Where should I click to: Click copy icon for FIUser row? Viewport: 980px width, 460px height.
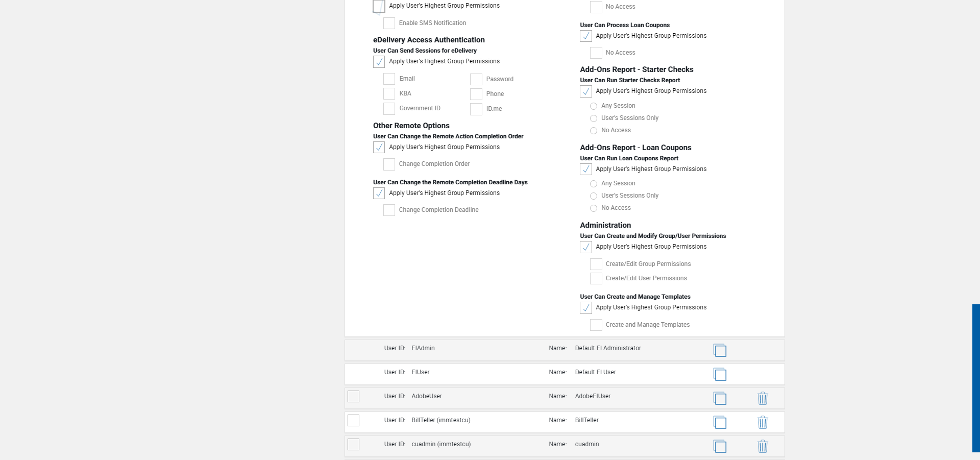point(720,374)
